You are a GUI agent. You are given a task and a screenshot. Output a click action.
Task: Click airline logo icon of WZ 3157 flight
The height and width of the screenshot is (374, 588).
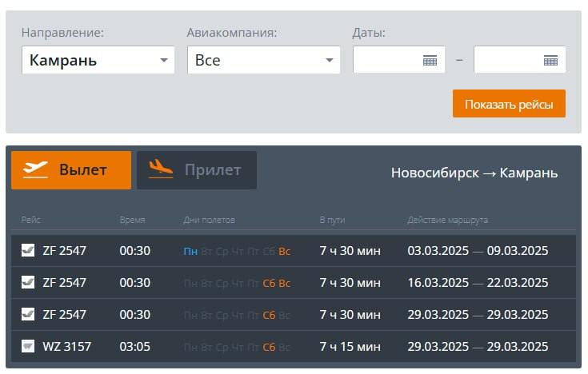[x=28, y=347]
